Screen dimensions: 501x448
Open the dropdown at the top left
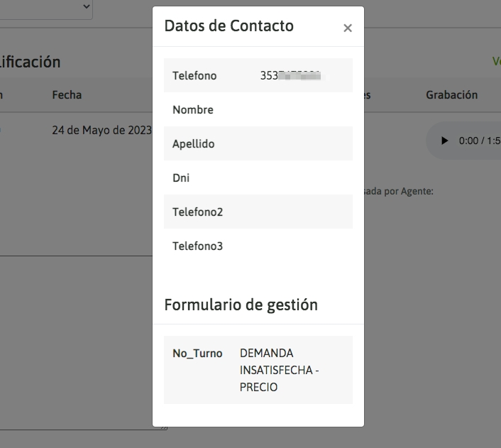click(x=87, y=6)
